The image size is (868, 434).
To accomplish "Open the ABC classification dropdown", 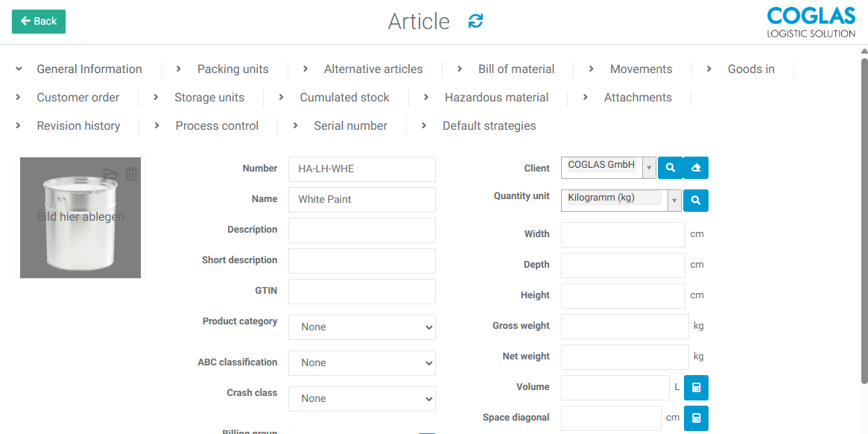I will 361,362.
